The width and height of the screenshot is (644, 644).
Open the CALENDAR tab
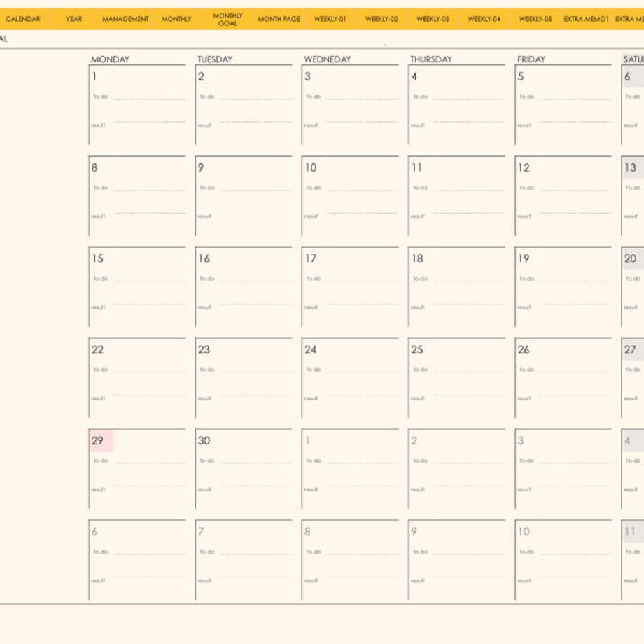23,19
